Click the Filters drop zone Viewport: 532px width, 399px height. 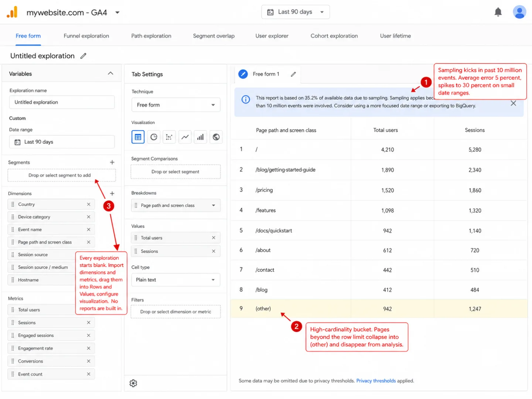pos(176,312)
